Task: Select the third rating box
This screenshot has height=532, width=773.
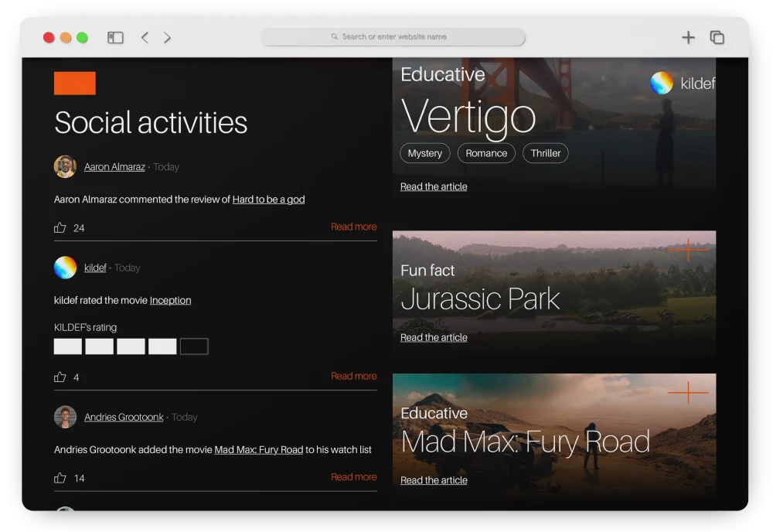Action: [x=131, y=346]
